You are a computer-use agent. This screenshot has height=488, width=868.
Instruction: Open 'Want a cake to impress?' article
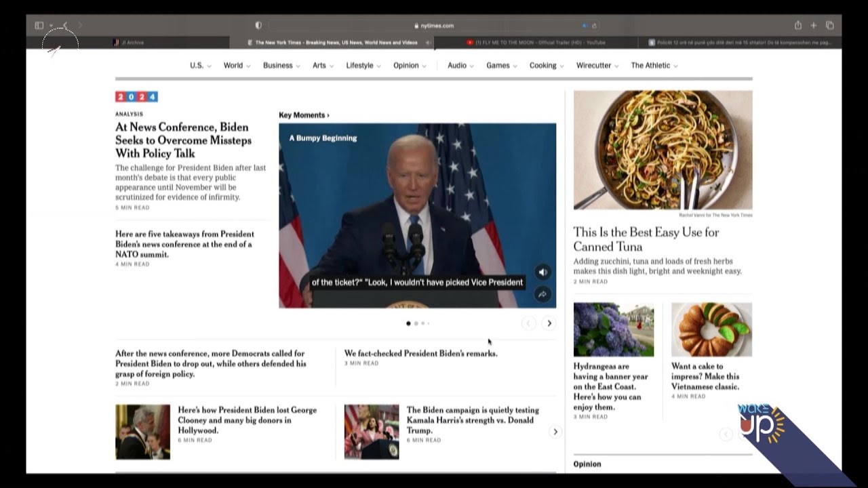tap(705, 376)
